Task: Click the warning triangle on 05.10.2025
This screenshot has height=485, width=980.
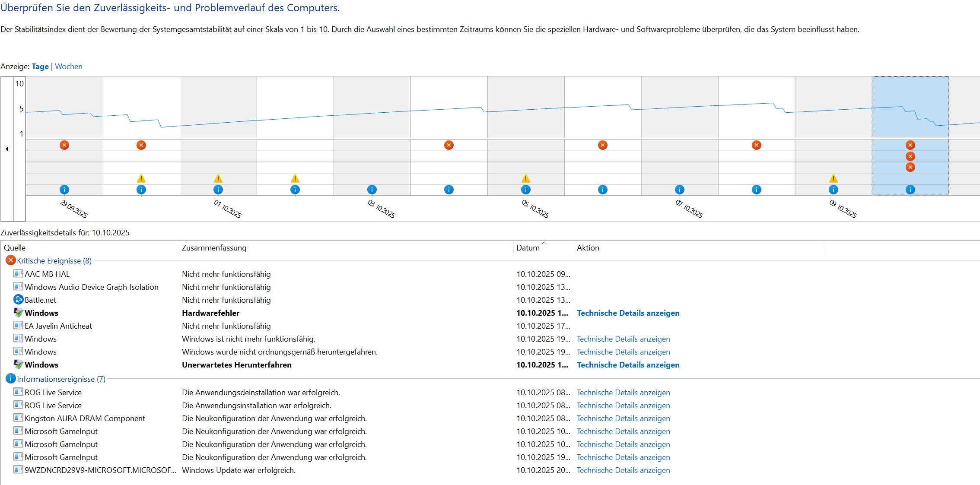Action: coord(526,178)
